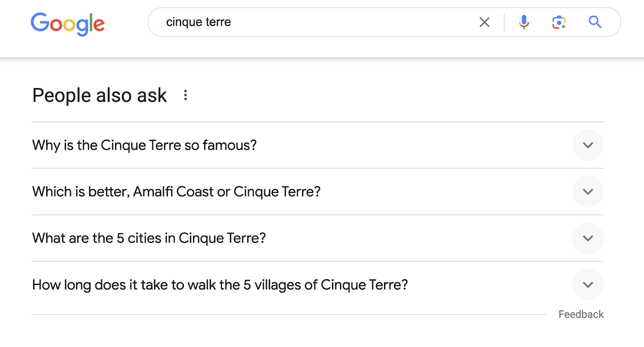Click inside the search input field
Screen dimensions: 644x347
[x=322, y=22]
